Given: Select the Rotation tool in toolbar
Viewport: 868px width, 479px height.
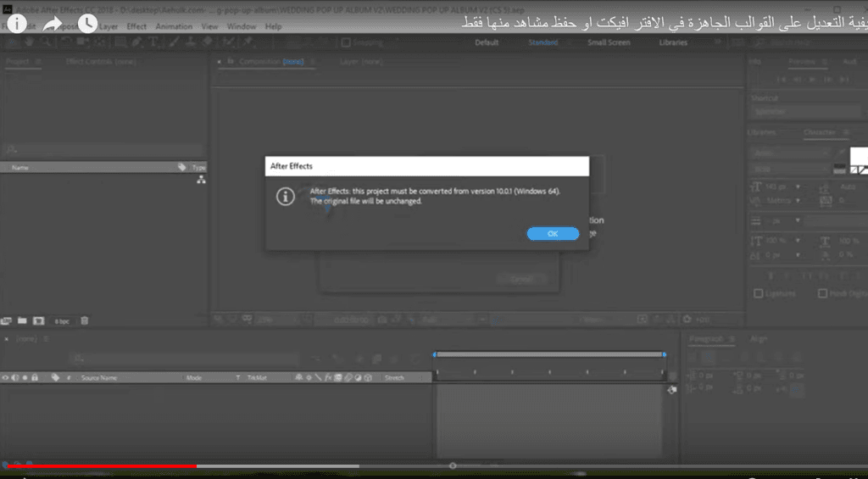Looking at the screenshot, I should [x=66, y=42].
